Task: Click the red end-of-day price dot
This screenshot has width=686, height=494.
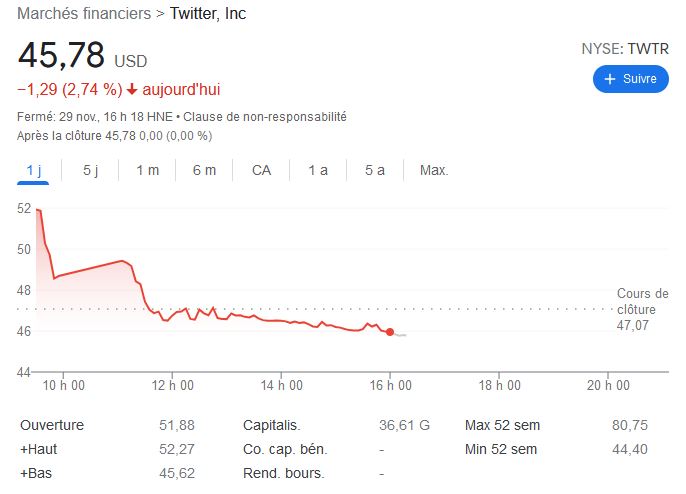Action: [389, 332]
